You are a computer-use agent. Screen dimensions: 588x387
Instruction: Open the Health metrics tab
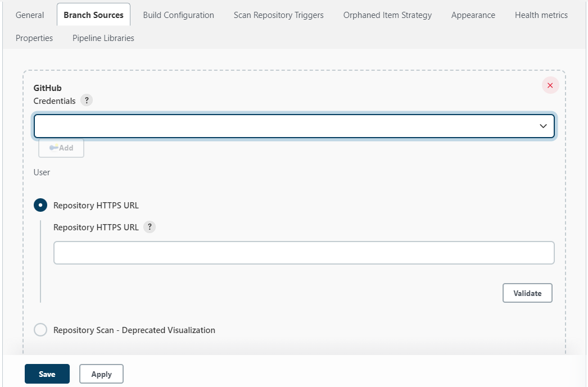tap(541, 15)
